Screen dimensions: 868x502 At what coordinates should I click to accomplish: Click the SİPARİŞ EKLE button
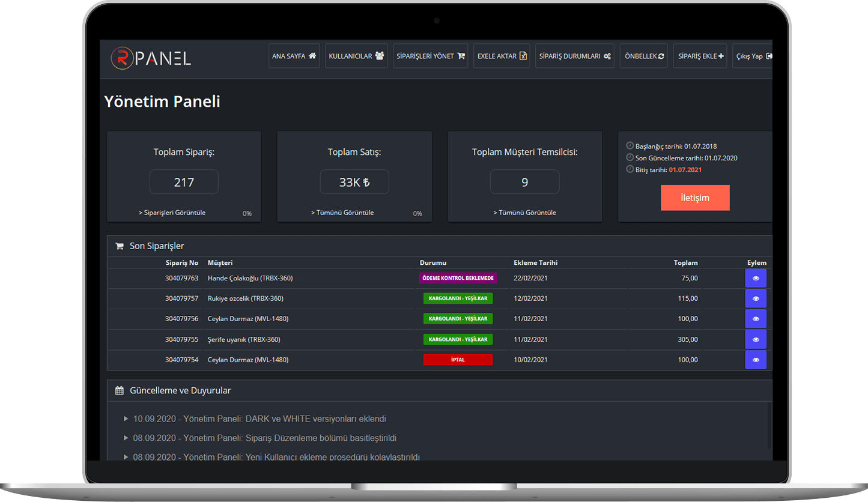[700, 56]
